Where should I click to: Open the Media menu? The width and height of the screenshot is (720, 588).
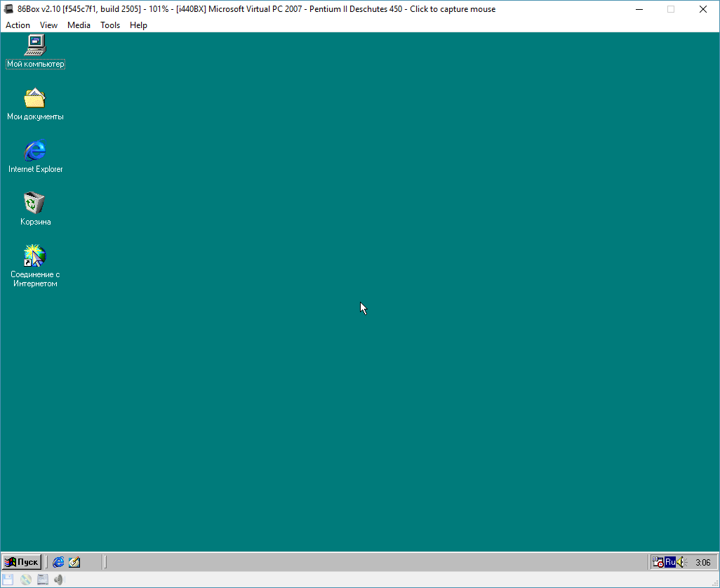[x=79, y=25]
